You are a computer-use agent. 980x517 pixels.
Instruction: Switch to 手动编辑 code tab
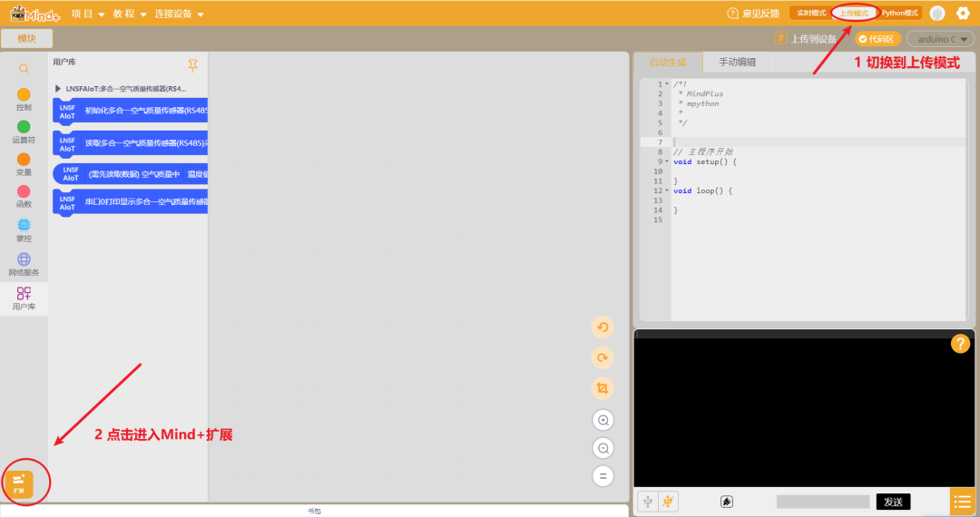737,62
